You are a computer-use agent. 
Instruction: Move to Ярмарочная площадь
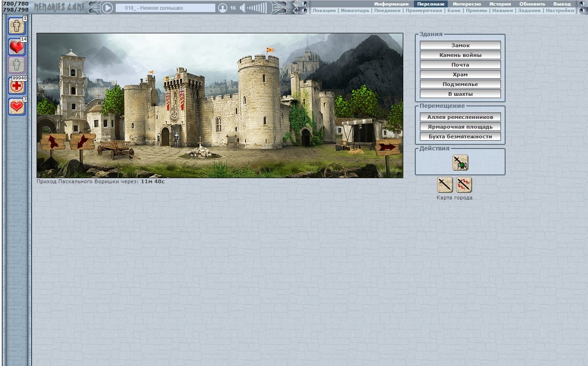(x=460, y=127)
